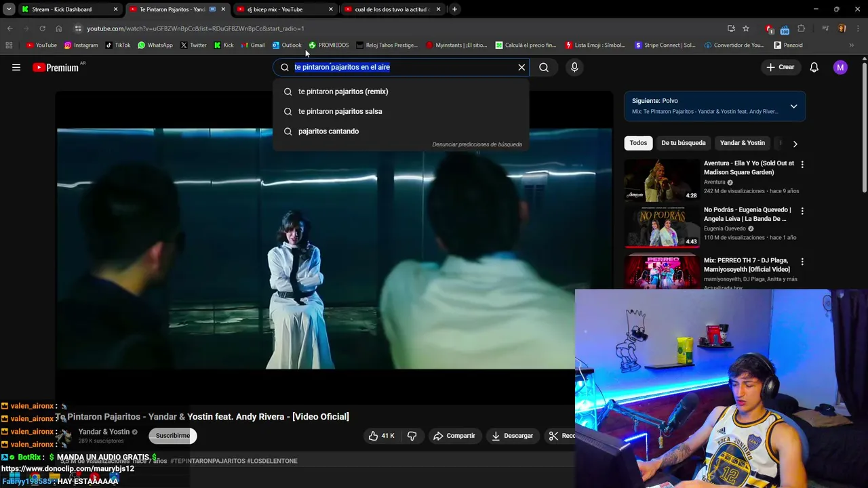Open options menu for No Podrás video
Screen dimensions: 868x488
(x=802, y=211)
